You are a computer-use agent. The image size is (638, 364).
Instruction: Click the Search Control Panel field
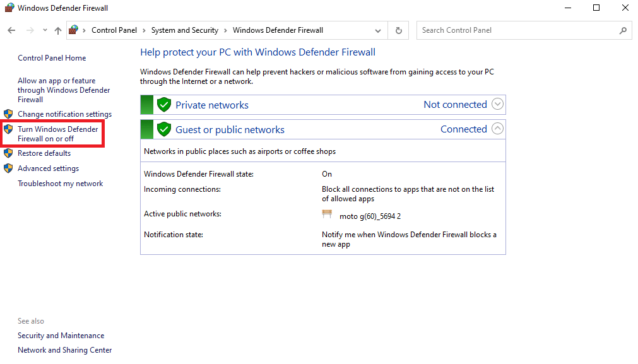coord(518,30)
